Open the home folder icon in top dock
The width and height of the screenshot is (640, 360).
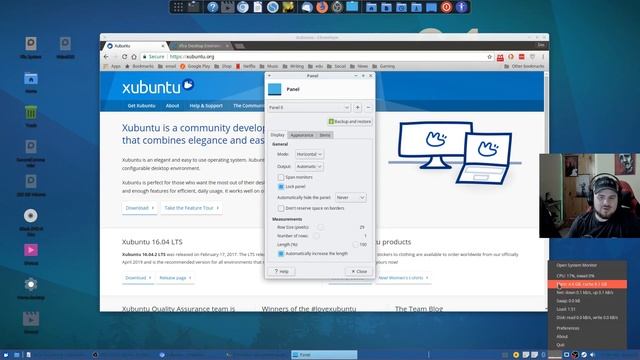point(371,7)
